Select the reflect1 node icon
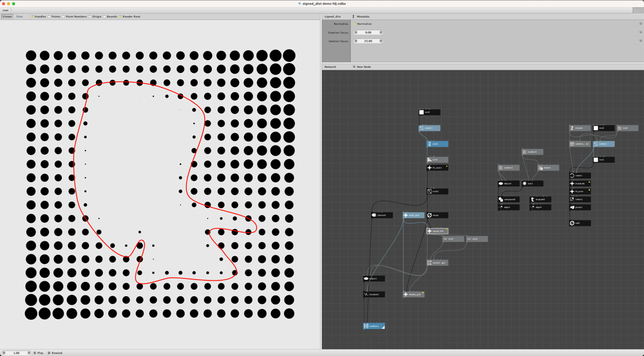 (x=572, y=200)
